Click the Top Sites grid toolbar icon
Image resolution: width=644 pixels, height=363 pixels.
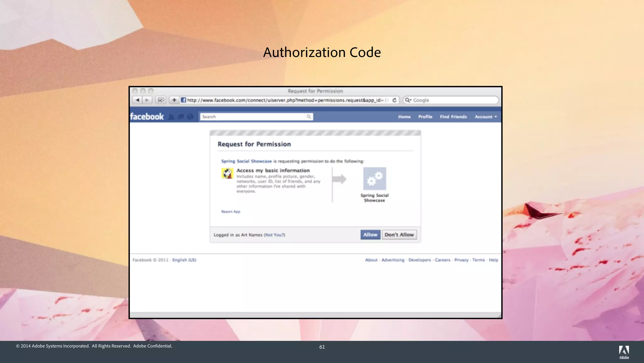pos(161,100)
